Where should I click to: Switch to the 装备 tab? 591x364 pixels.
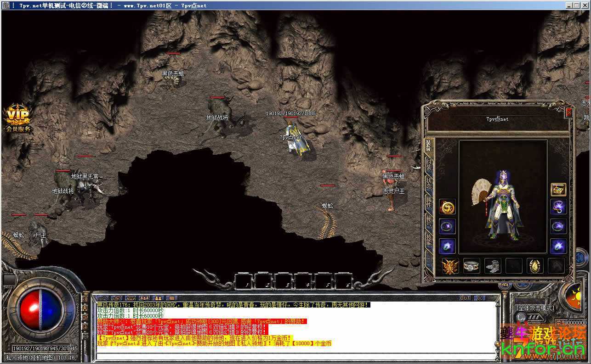click(428, 146)
